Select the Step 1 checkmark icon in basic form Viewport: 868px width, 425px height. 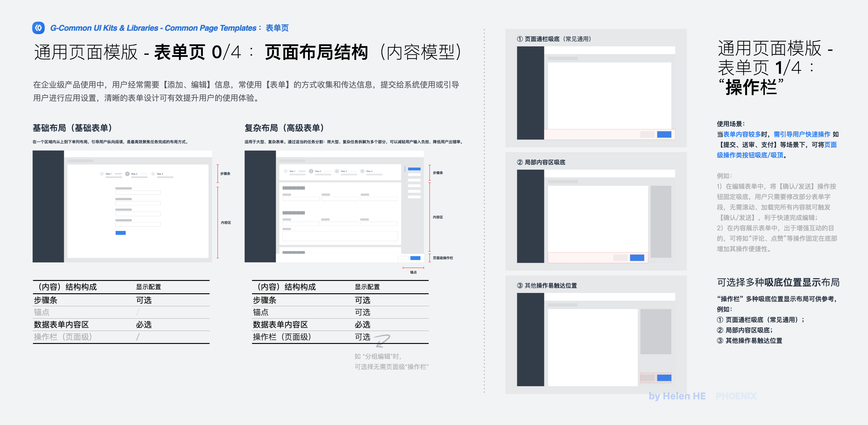pos(102,174)
